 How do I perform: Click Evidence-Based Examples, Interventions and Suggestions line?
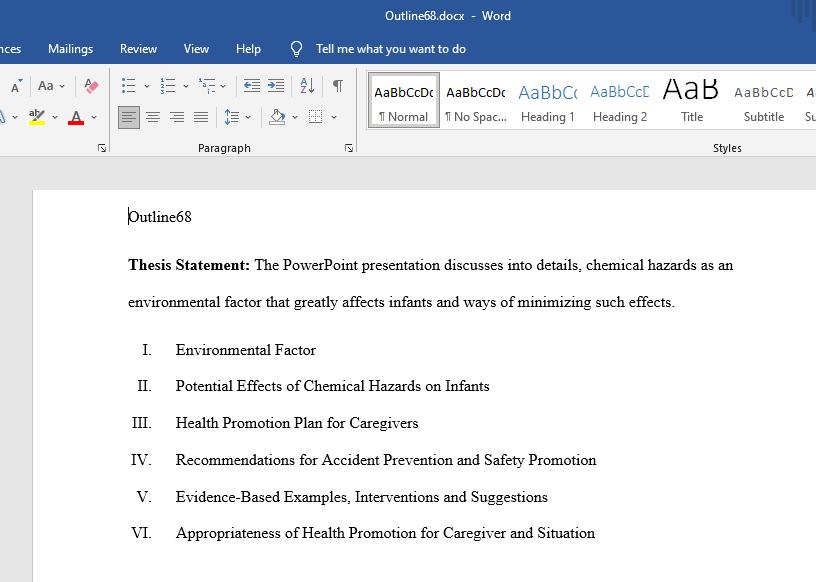362,497
